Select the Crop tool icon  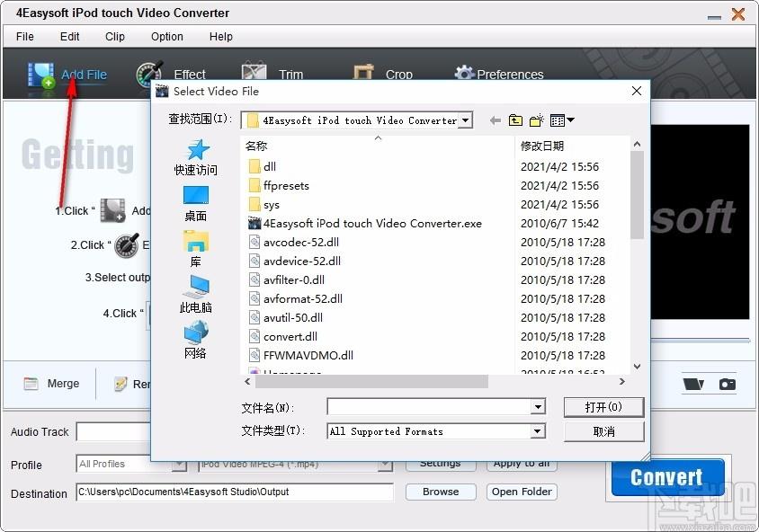coord(363,73)
